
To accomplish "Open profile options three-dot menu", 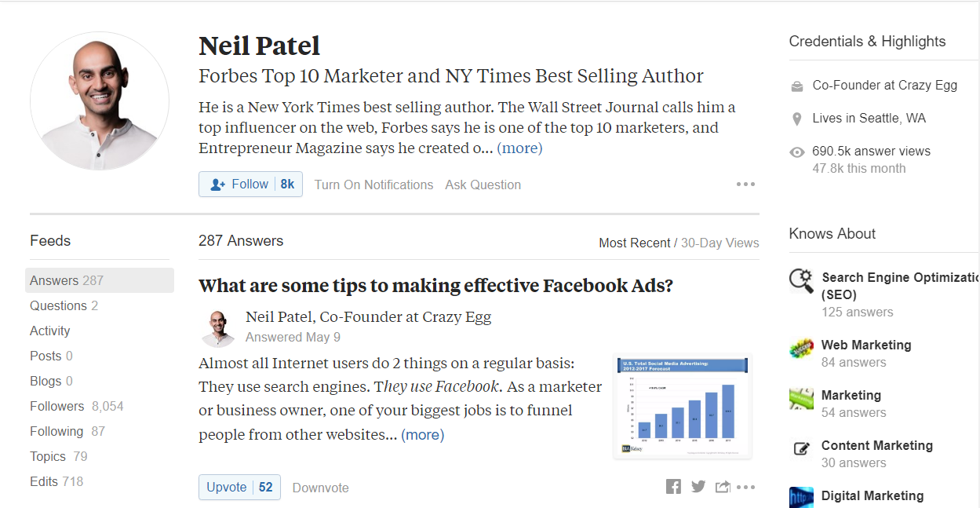I will (x=745, y=185).
